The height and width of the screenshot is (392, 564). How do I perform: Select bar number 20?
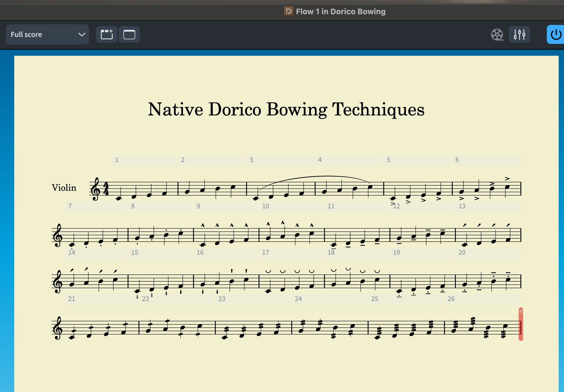pos(462,252)
